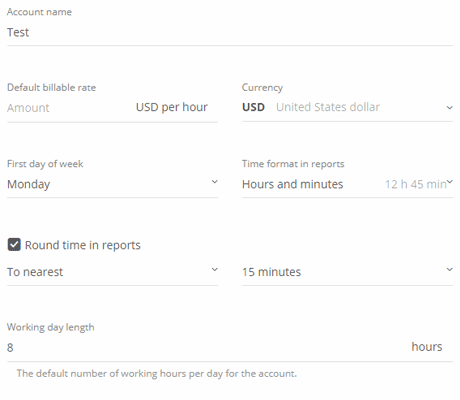Click the chevron icon beside To nearest

tap(215, 269)
